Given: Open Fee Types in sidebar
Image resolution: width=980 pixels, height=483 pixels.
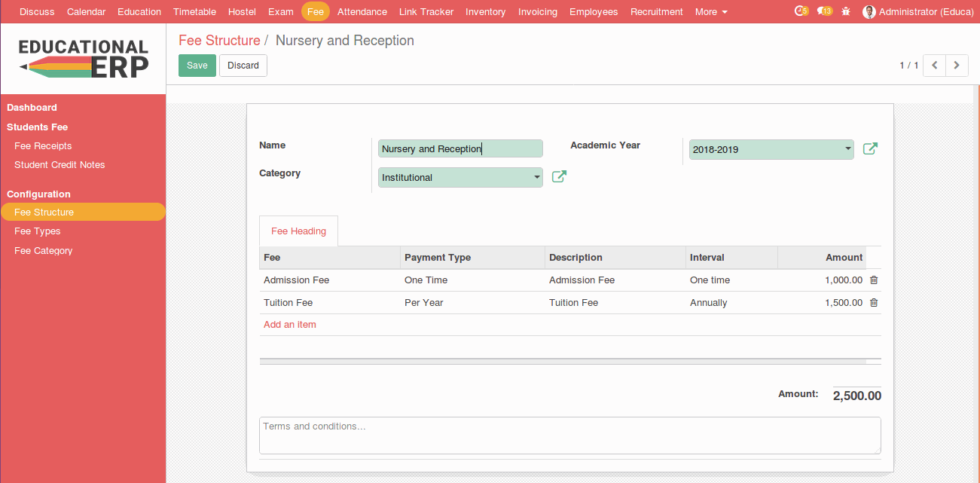Looking at the screenshot, I should (x=37, y=231).
